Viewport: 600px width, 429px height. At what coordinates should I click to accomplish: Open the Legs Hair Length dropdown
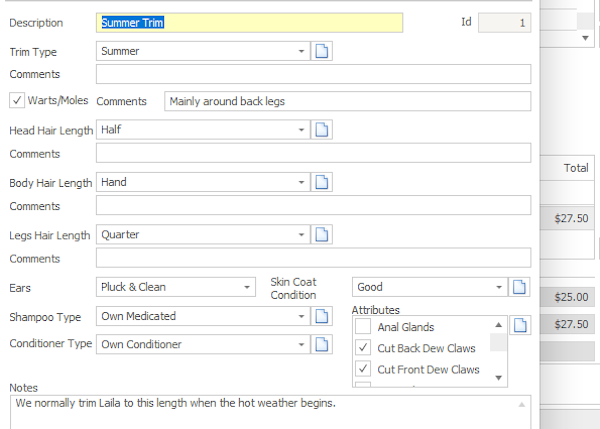[x=301, y=234]
